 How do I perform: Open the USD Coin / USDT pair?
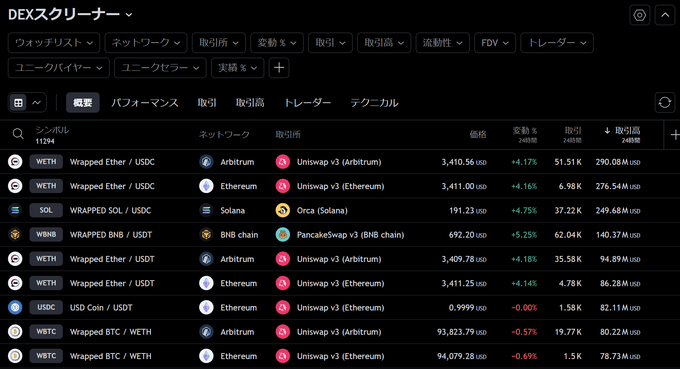point(101,307)
